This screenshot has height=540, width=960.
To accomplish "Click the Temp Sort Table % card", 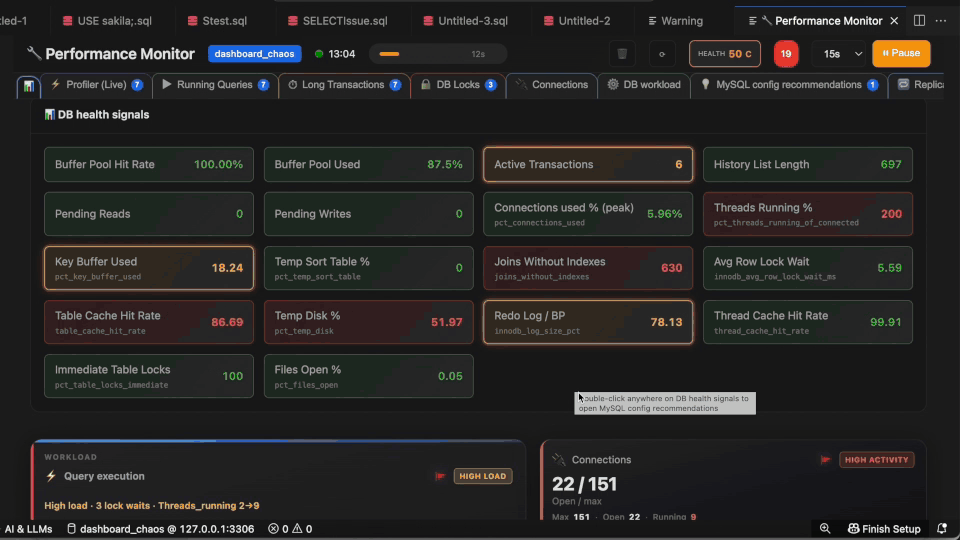I will pyautogui.click(x=369, y=268).
